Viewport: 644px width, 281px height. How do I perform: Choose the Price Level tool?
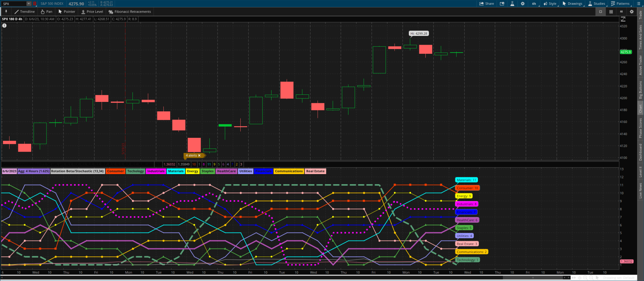click(x=92, y=12)
